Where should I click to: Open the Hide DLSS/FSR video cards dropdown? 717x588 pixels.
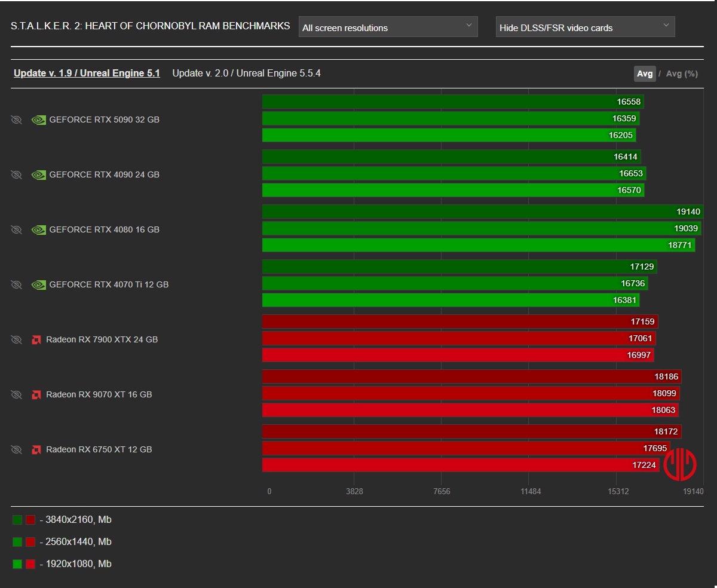(585, 27)
